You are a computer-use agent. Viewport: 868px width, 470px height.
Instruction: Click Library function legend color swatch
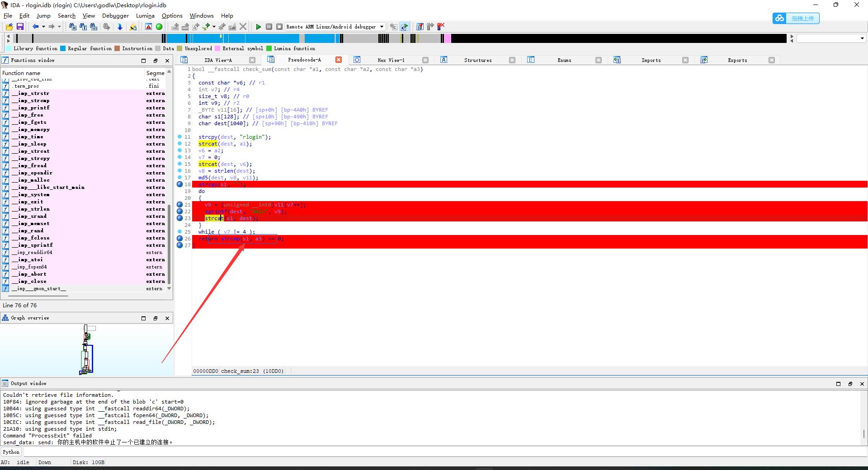pyautogui.click(x=9, y=48)
